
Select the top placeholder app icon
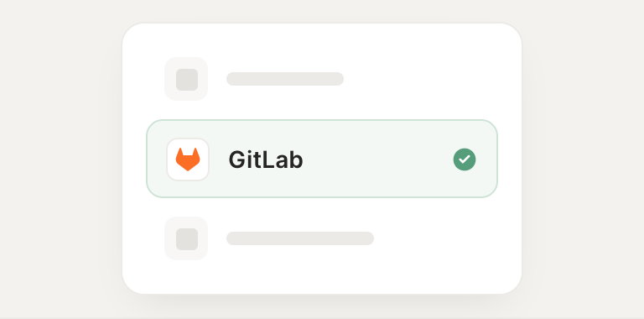coord(186,79)
